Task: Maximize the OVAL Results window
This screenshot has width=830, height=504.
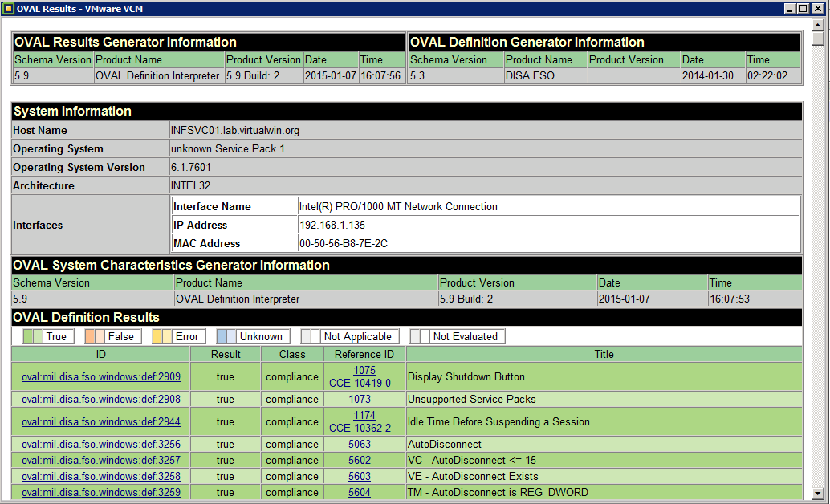Action: 803,9
